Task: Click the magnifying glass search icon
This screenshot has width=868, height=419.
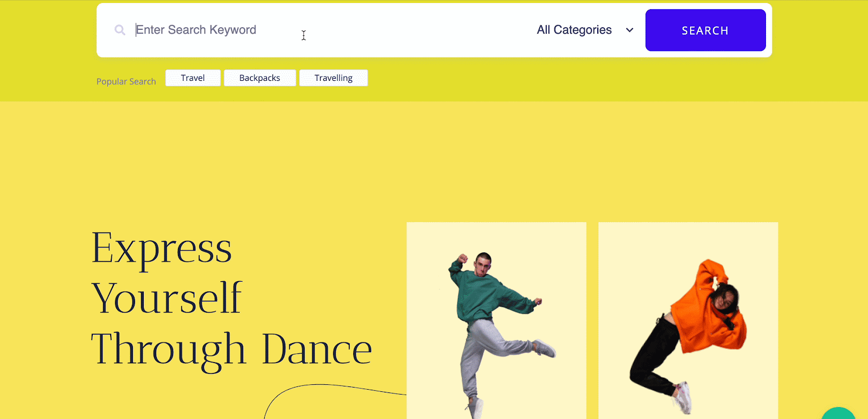Action: click(120, 30)
